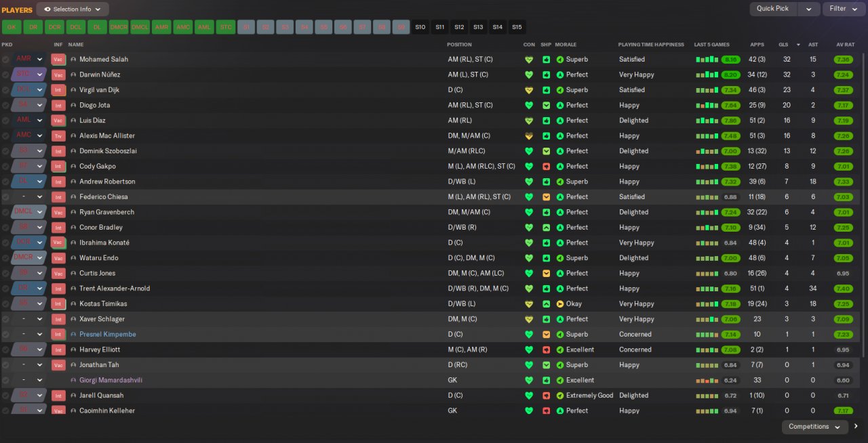Click condition heart icon for Alexis Mac Allister
The width and height of the screenshot is (868, 443).
[529, 136]
